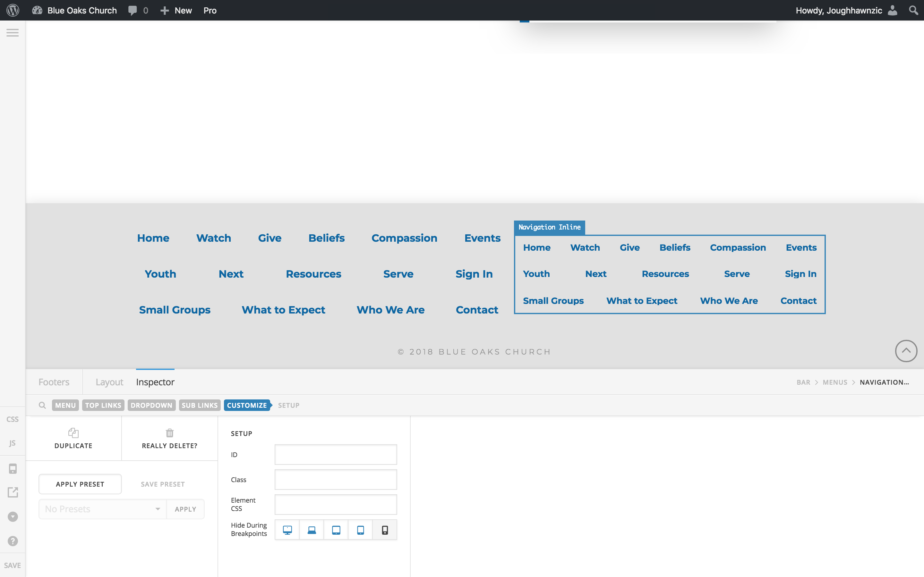Expand the sidebar round dropdown arrow
This screenshot has width=924, height=577.
click(x=13, y=517)
